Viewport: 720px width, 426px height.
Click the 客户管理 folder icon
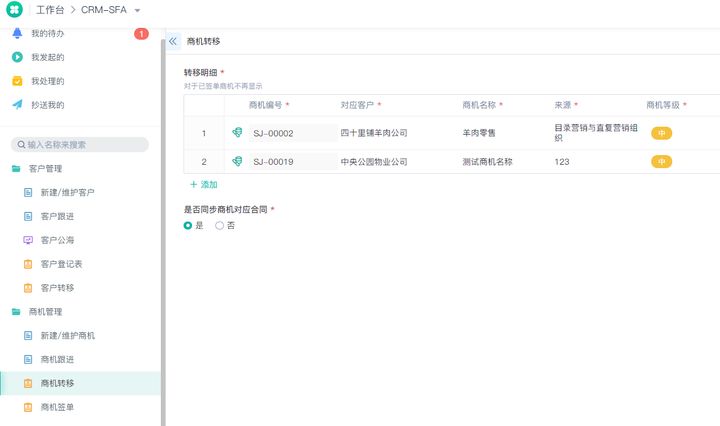tap(16, 168)
